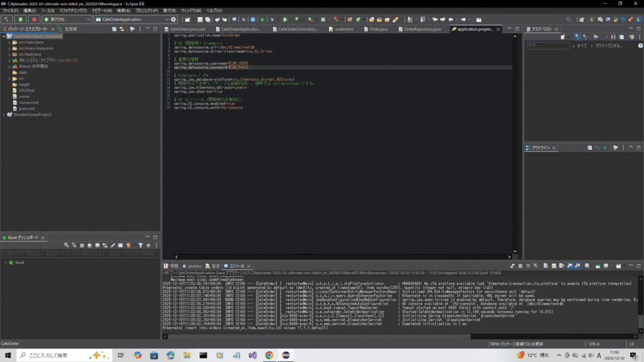Expand the NumberGuessProject tree node
Viewport: 644px width, 362px height.
pyautogui.click(x=4, y=114)
